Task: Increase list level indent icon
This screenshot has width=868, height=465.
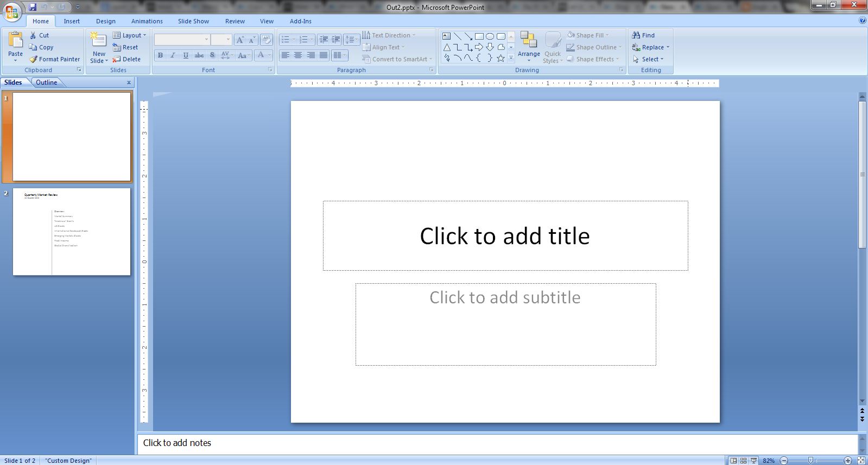Action: coord(335,40)
